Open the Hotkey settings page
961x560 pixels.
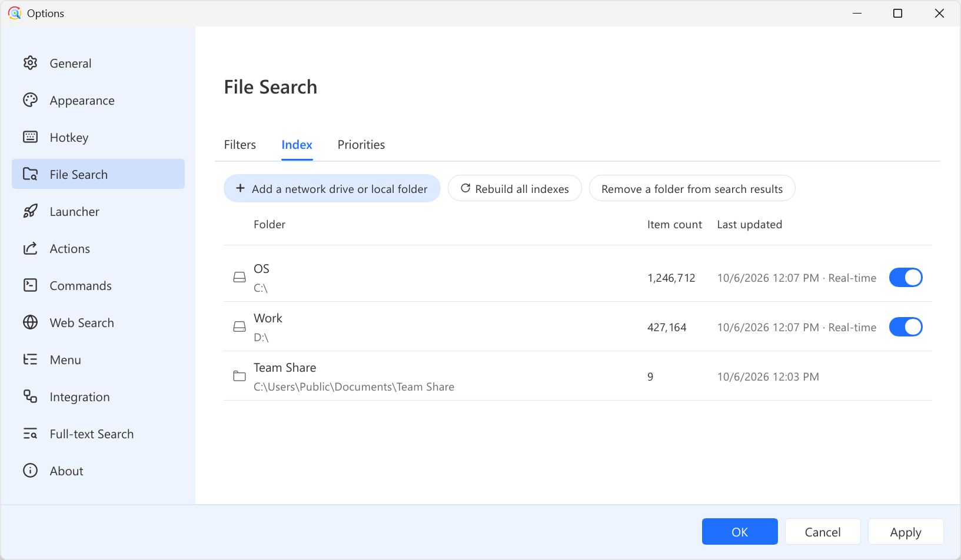pyautogui.click(x=98, y=137)
